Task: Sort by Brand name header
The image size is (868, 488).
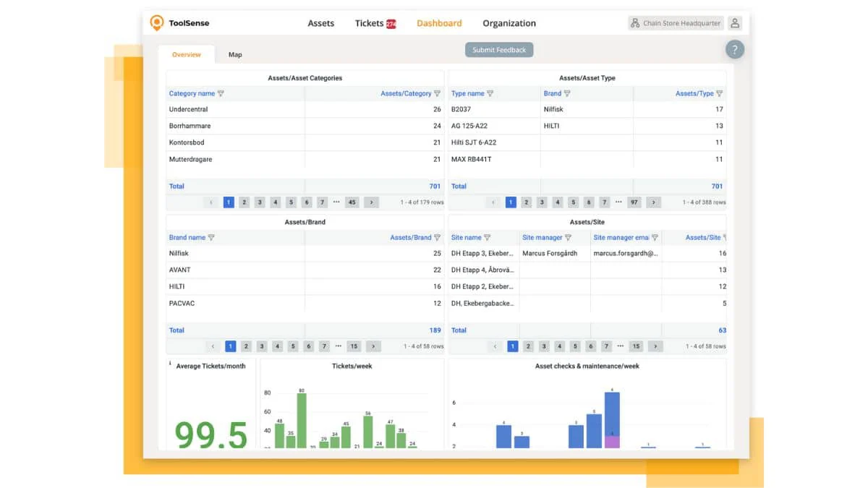Action: click(187, 237)
